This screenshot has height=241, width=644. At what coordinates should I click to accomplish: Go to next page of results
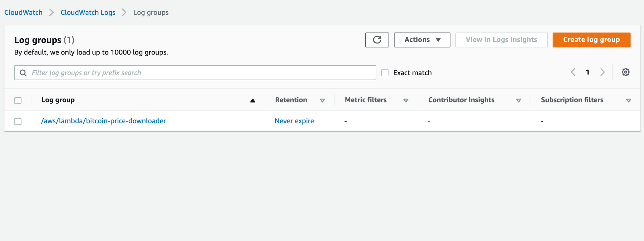pos(602,72)
